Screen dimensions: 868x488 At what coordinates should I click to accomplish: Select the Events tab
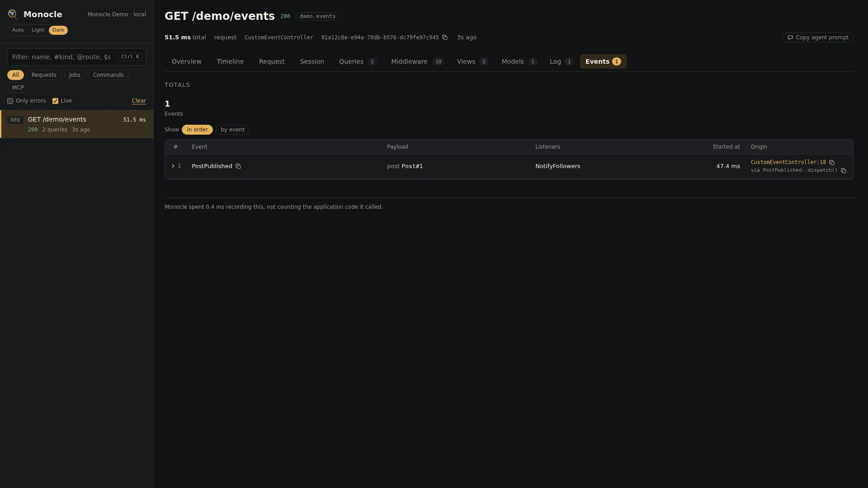[x=603, y=61]
